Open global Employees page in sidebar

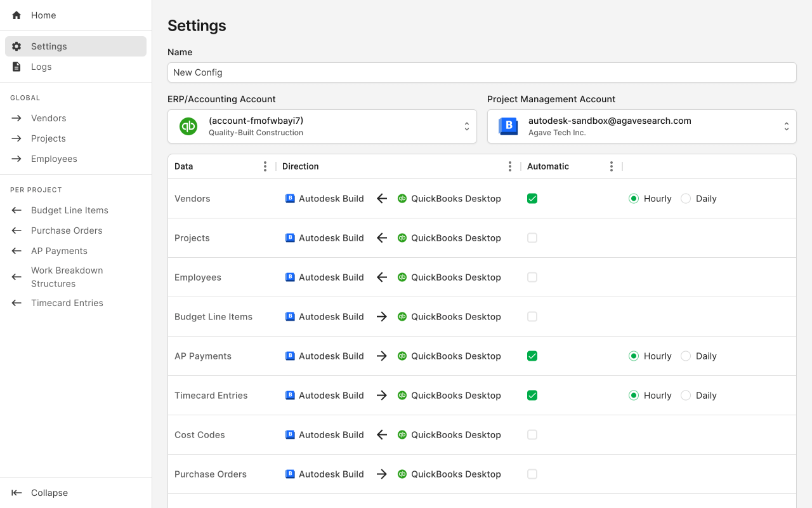tap(76, 159)
